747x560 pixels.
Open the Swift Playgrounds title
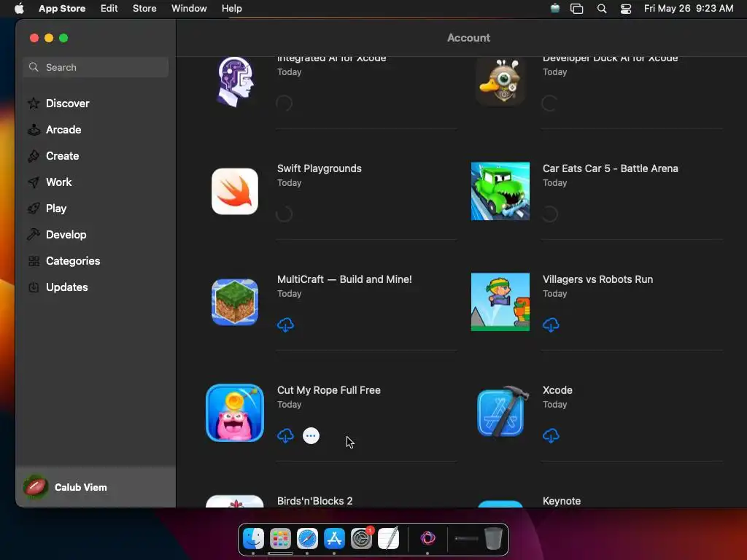coord(320,168)
